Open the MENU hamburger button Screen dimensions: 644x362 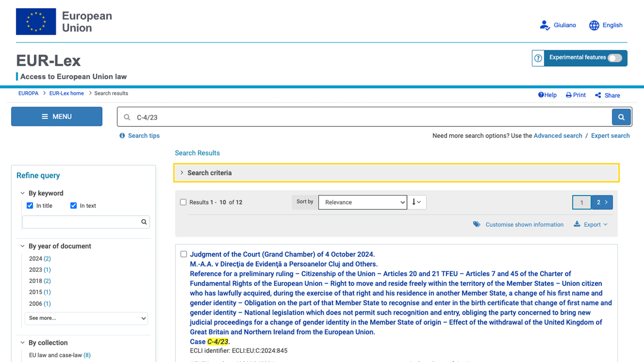57,116
